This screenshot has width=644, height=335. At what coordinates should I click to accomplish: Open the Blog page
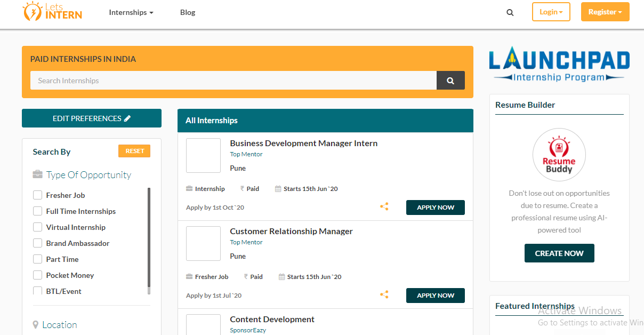[188, 12]
